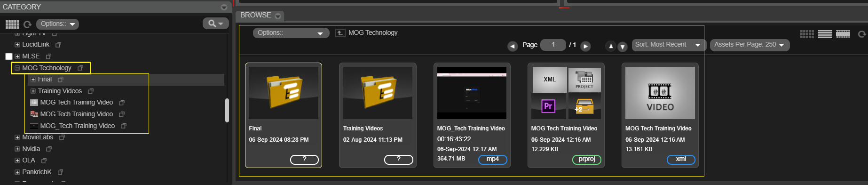Click the category panel scrollbar
This screenshot has width=868, height=185.
pyautogui.click(x=227, y=110)
